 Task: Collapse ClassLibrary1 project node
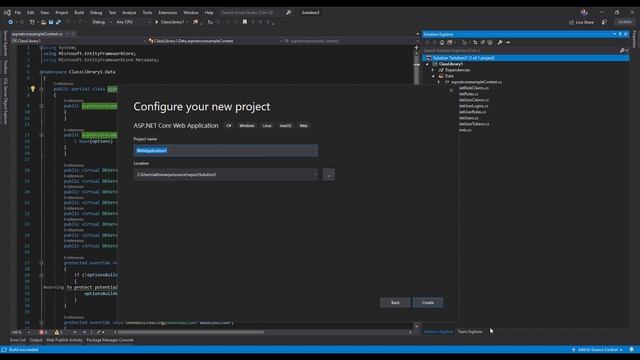point(427,64)
